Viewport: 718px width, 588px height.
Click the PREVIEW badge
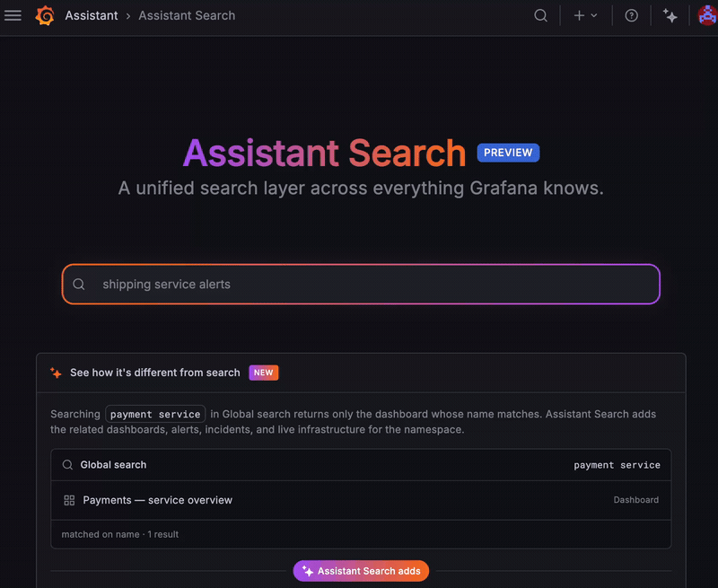(508, 153)
